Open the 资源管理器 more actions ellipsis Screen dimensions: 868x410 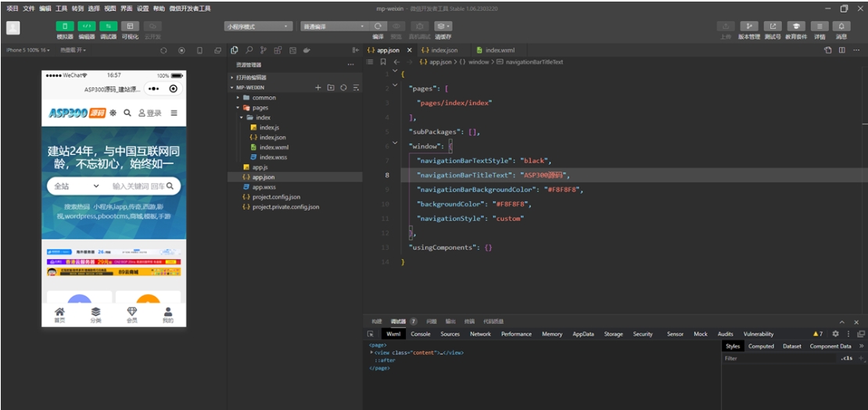(x=350, y=65)
